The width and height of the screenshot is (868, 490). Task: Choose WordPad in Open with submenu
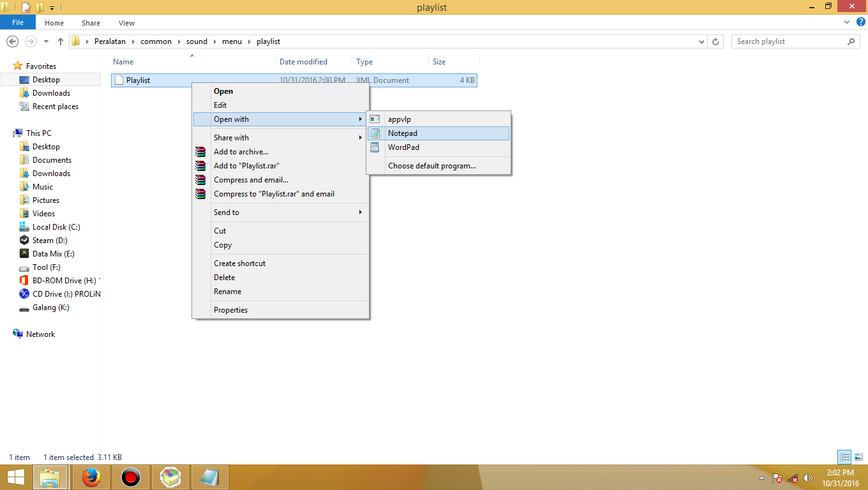tap(439, 147)
